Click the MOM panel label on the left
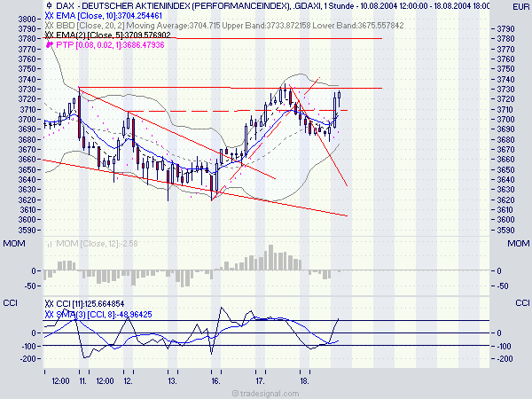532x399 pixels. click(14, 244)
